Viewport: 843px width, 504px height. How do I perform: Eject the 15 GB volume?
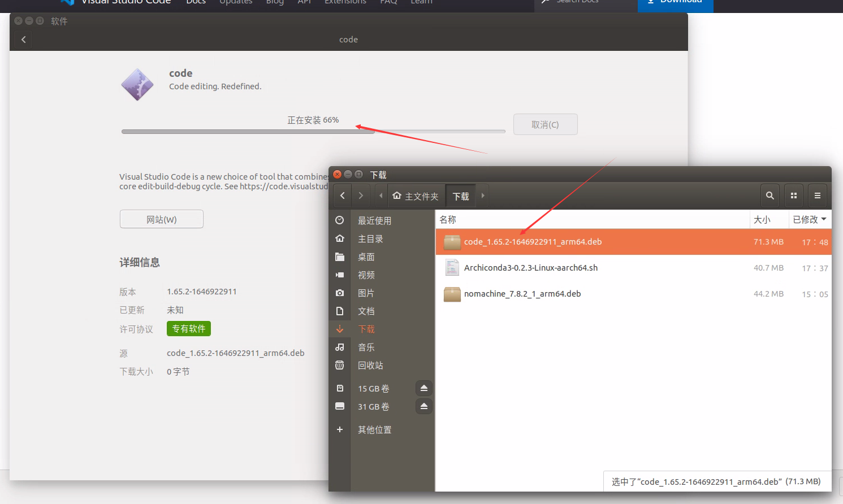click(424, 388)
